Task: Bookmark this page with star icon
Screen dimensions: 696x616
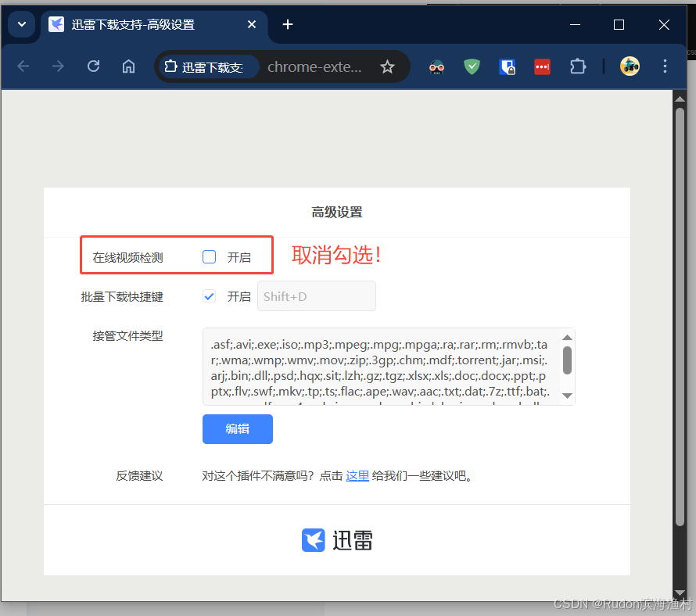Action: pos(388,67)
